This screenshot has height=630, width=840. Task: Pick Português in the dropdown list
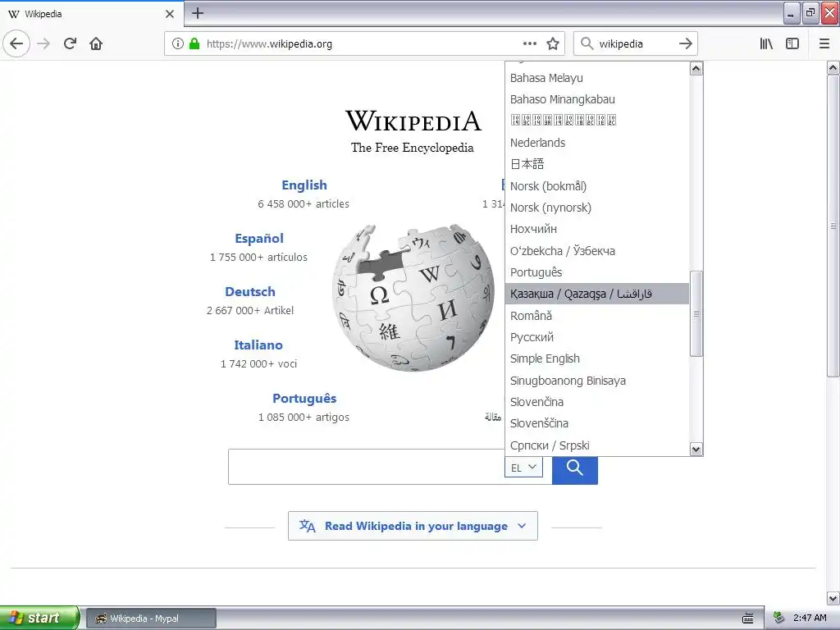coord(597,272)
